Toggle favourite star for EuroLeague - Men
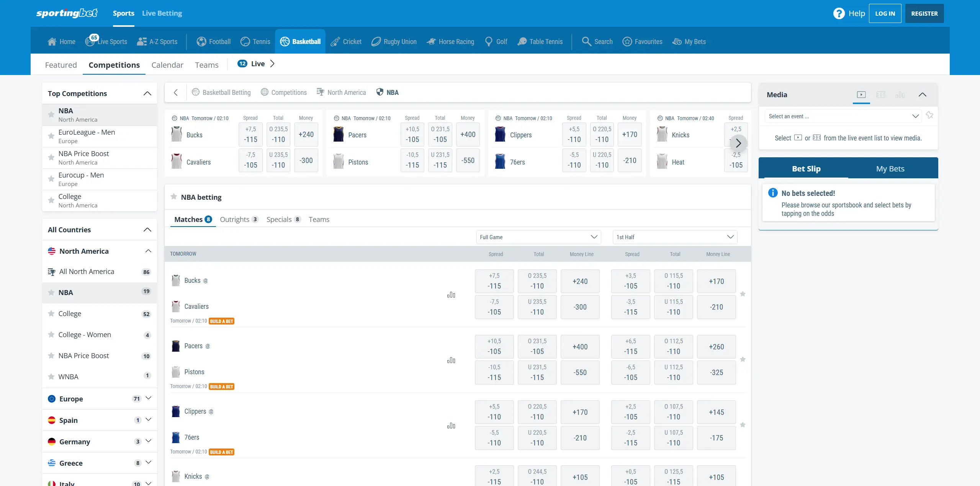980x486 pixels. (51, 136)
